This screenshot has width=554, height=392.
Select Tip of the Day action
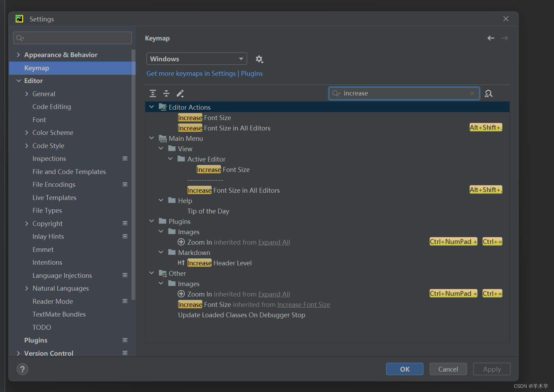click(x=208, y=211)
